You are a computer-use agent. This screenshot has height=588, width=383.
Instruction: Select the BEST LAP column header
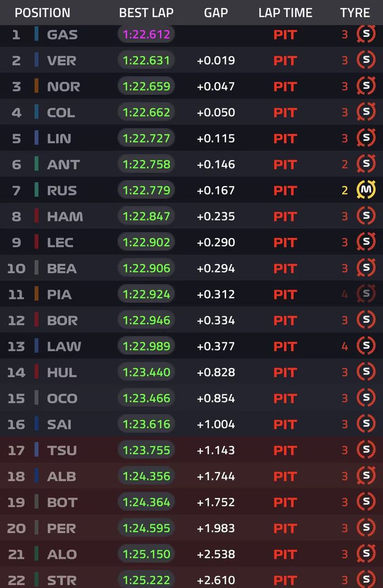pos(146,13)
